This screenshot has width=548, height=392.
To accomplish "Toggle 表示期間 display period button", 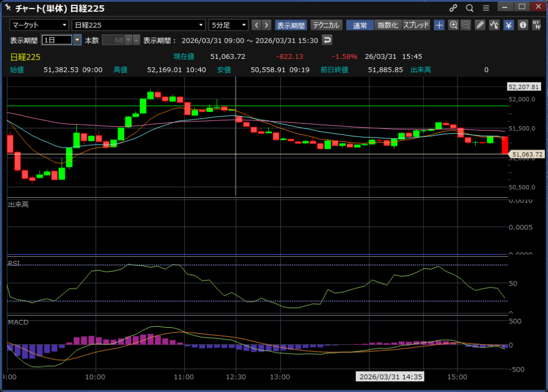I will click(291, 25).
